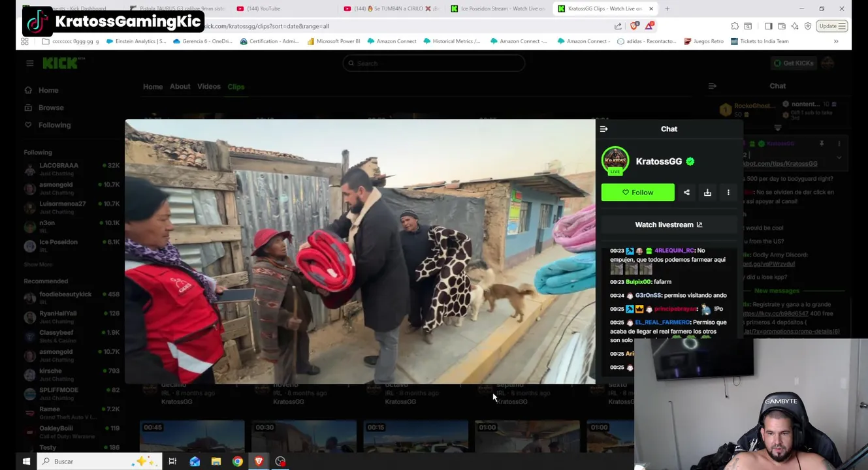This screenshot has width=868, height=470.
Task: Click the Get KICKs button
Action: (x=793, y=63)
